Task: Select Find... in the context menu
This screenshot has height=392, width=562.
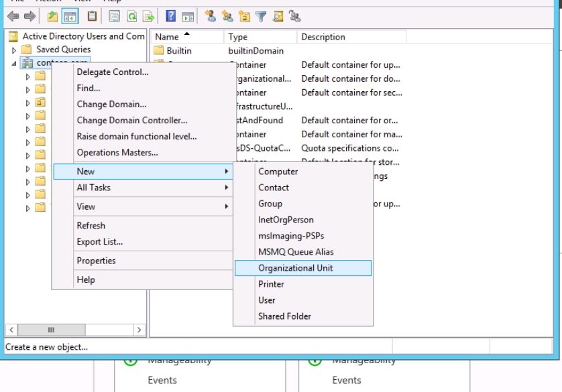Action: coord(89,88)
